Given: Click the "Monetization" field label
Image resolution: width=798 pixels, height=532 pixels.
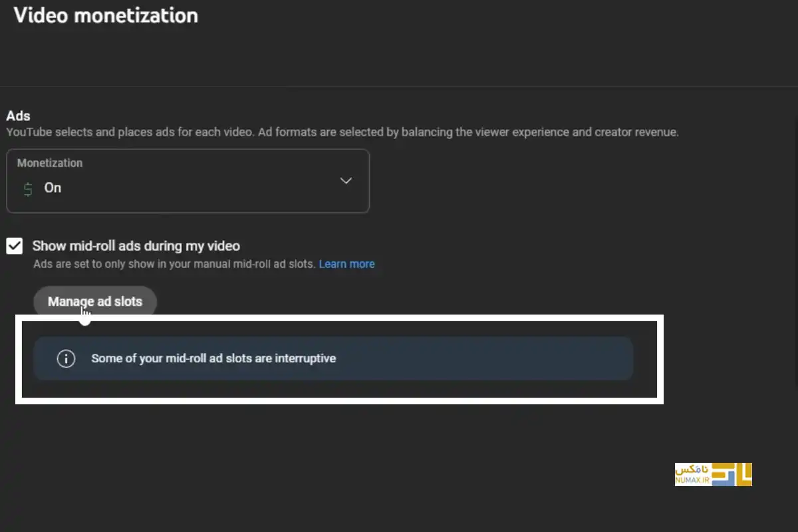Looking at the screenshot, I should pos(50,163).
